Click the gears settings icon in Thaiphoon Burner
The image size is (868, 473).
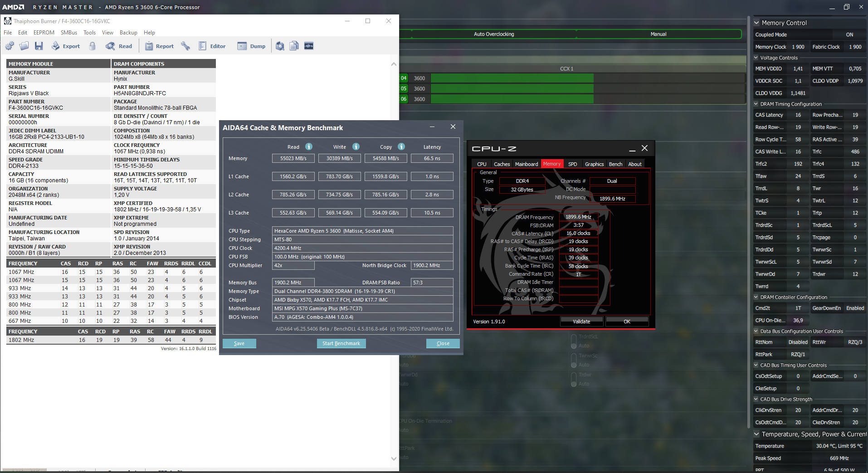(10, 46)
